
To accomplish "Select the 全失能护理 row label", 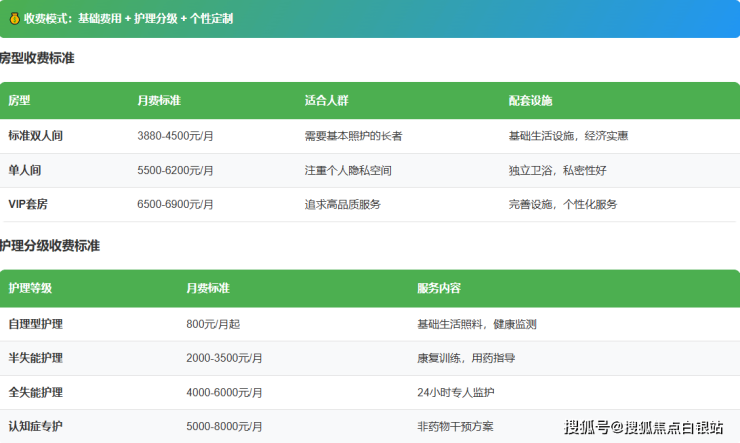I will point(35,392).
